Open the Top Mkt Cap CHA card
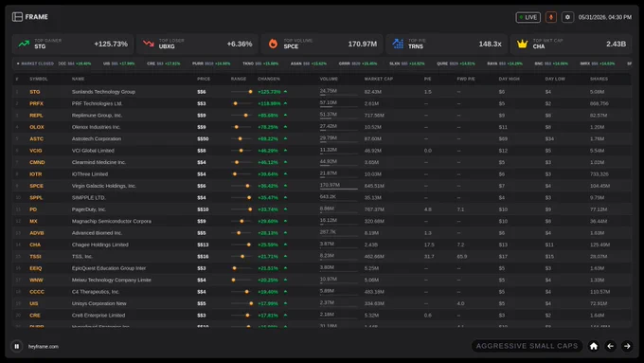The height and width of the screenshot is (363, 644). click(x=571, y=44)
